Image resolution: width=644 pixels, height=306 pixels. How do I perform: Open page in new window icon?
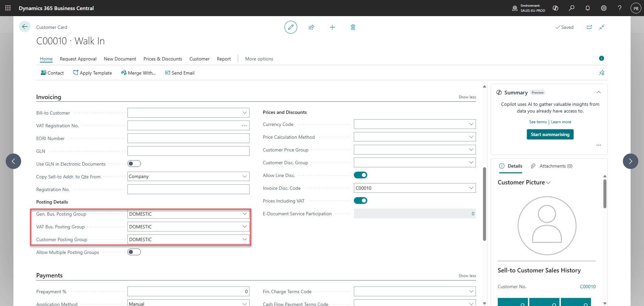589,27
